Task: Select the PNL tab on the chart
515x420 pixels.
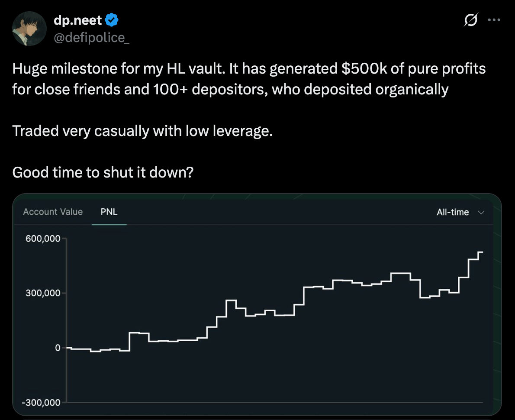Action: tap(109, 212)
